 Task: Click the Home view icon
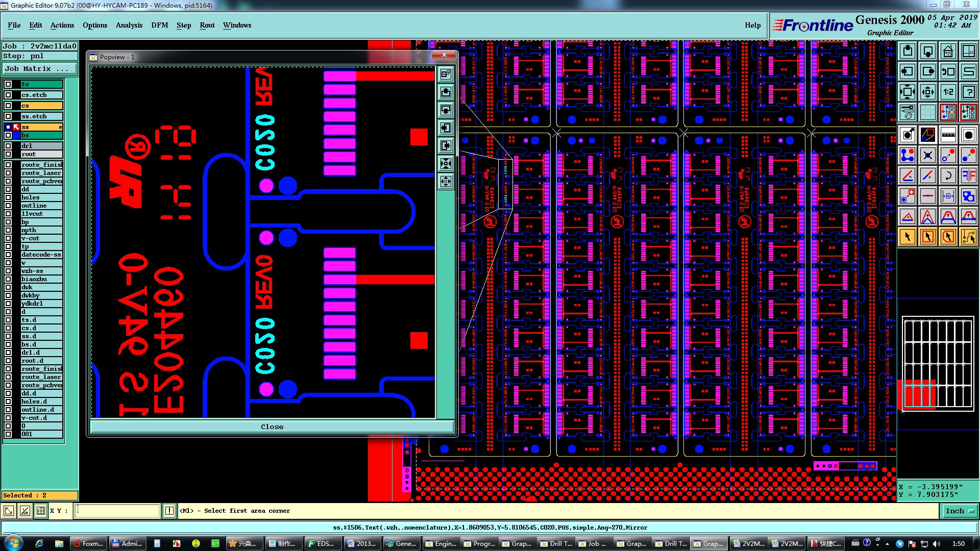pos(948,51)
